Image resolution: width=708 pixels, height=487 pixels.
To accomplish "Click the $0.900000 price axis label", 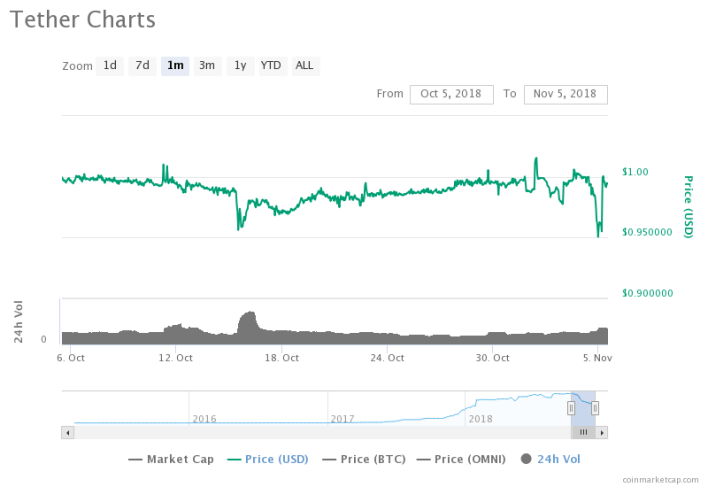I will 647,293.
